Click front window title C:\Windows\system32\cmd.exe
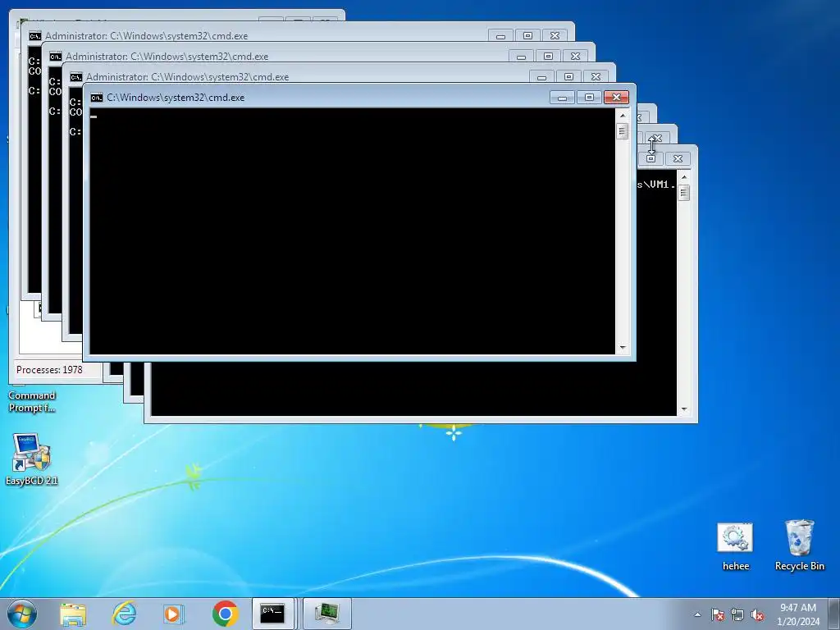The width and height of the screenshot is (840, 630). coord(176,98)
